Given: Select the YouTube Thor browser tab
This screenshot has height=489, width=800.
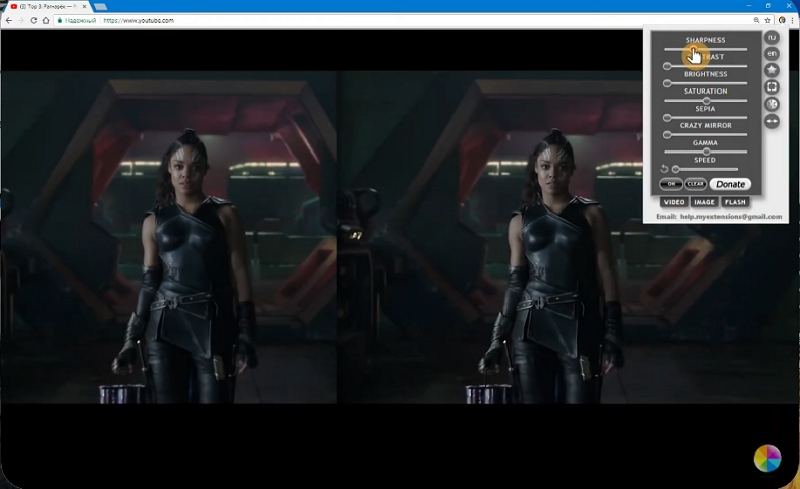Looking at the screenshot, I should 47,7.
